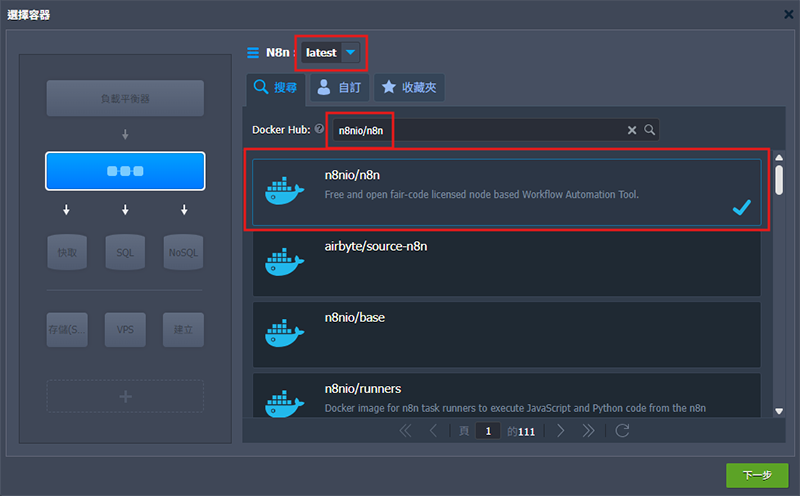Select the n8nio/base image
Viewport: 800px width, 496px height.
(x=505, y=332)
